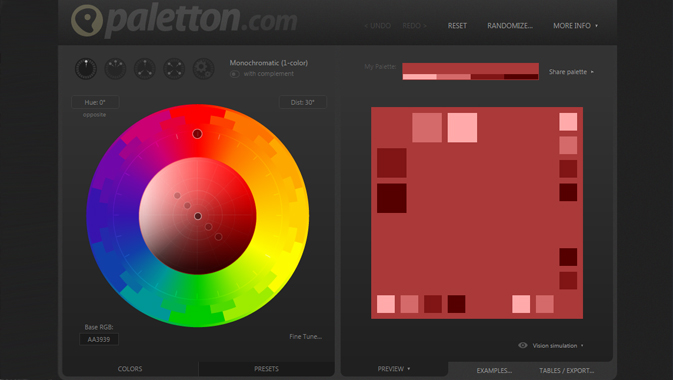Click the small light pink swatch at preview top right
The width and height of the screenshot is (673, 380).
click(x=568, y=122)
